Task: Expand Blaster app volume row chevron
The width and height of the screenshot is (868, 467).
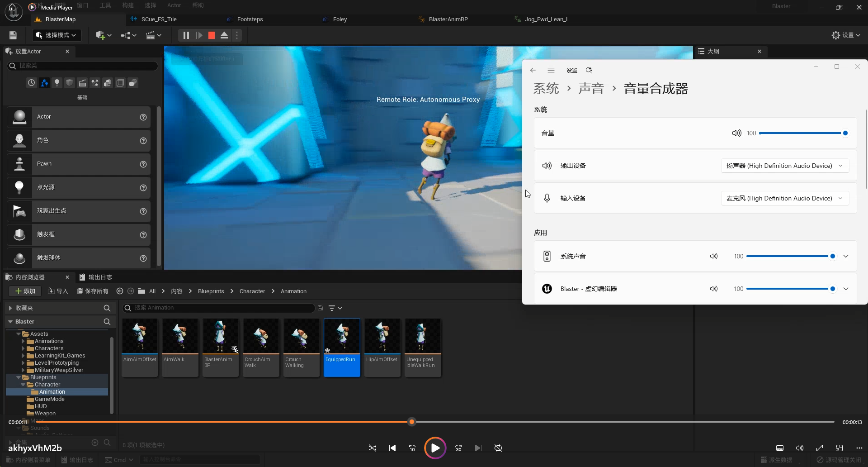Action: tap(846, 289)
